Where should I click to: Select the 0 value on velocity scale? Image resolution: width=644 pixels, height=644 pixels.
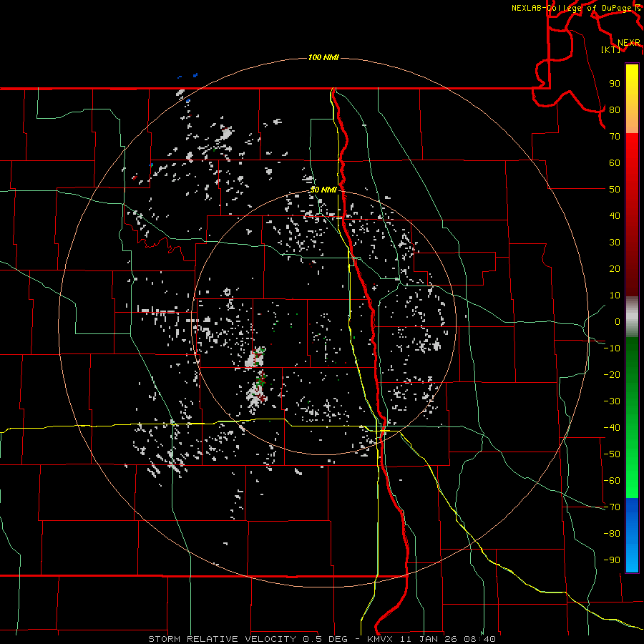pyautogui.click(x=618, y=321)
